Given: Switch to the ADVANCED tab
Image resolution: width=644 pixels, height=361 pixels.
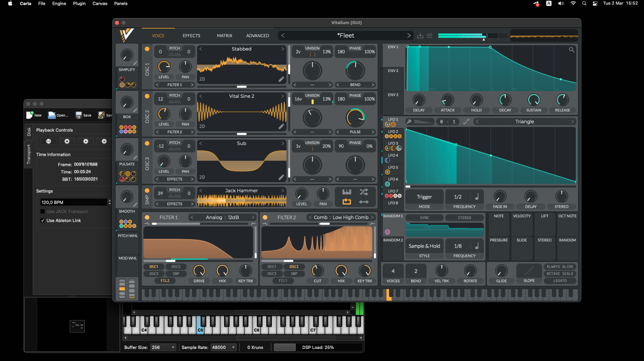Looking at the screenshot, I should (x=258, y=36).
